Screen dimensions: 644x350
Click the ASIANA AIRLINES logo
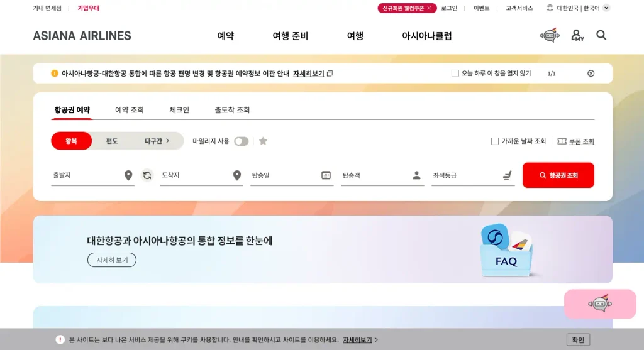[x=82, y=36]
